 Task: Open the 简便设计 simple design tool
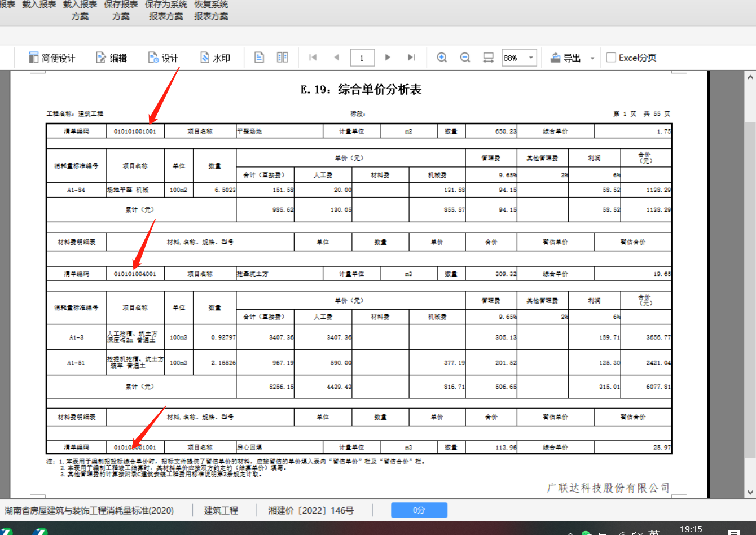[x=51, y=58]
